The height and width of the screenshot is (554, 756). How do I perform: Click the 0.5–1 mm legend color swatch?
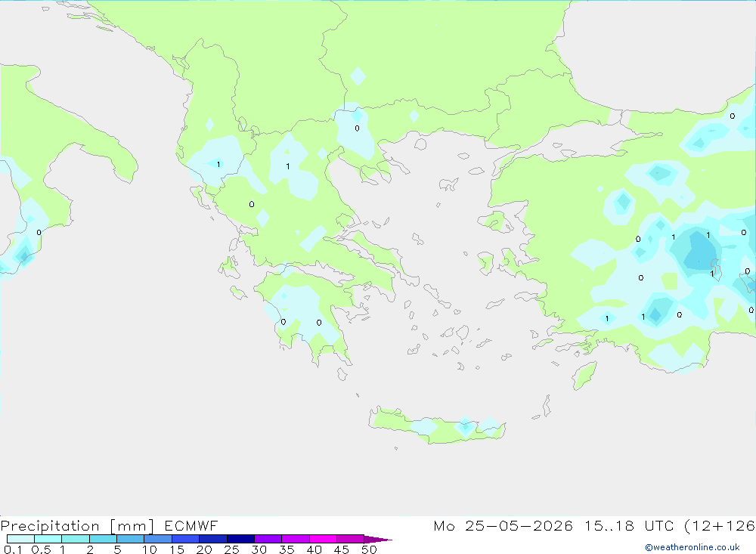[48, 539]
